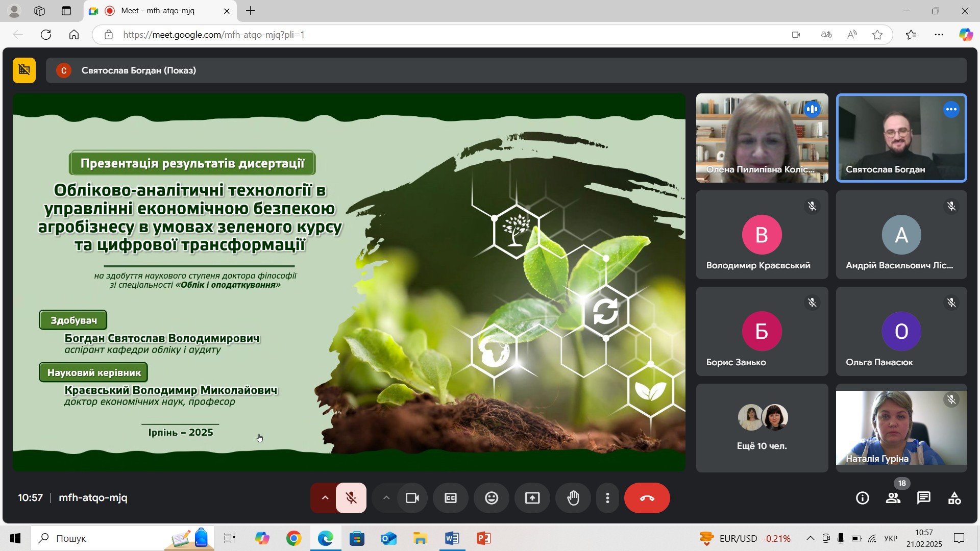Open the translate page icon
The width and height of the screenshot is (980, 551).
pyautogui.click(x=826, y=35)
